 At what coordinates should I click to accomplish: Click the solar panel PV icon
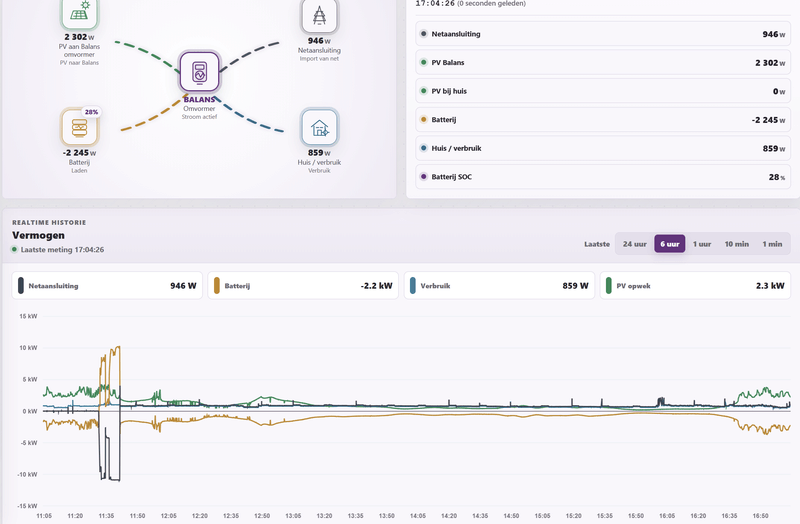(79, 12)
